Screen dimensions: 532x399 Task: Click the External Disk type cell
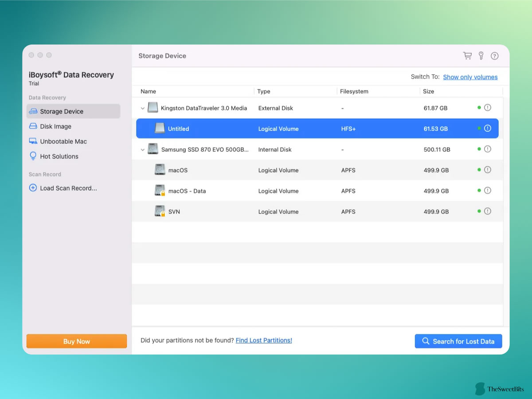(276, 108)
